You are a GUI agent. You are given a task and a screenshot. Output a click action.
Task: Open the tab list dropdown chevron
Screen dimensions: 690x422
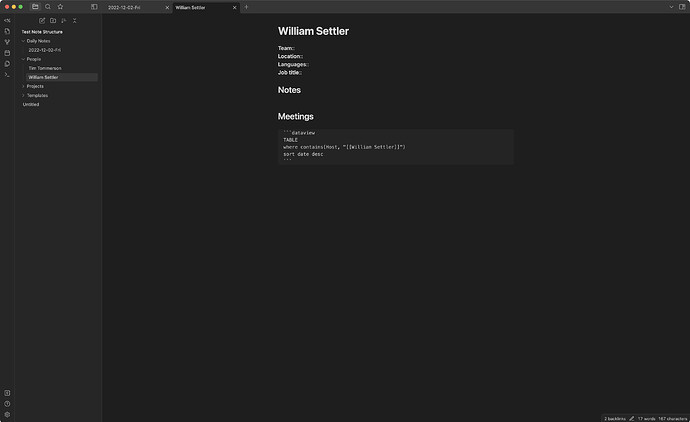point(671,7)
